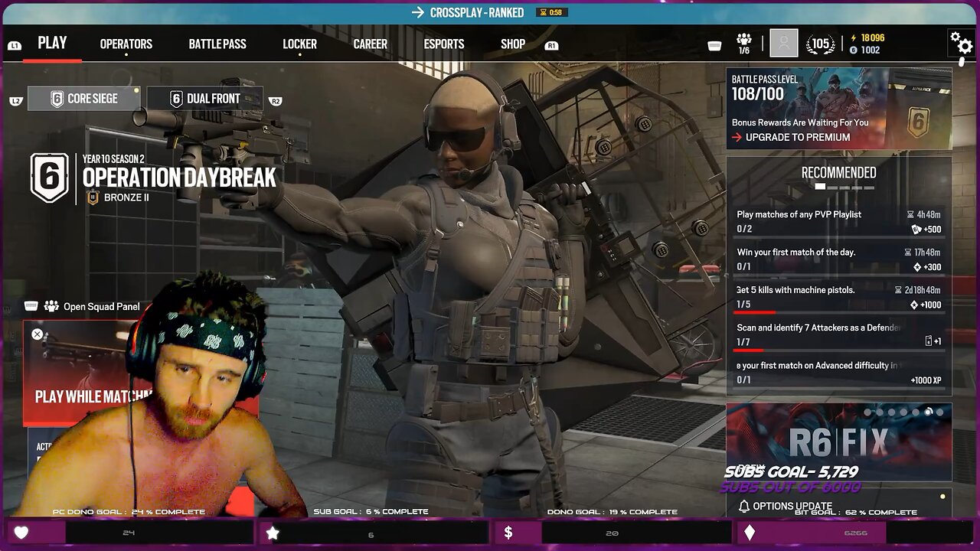Switch to the SHOP tab
Viewport: 980px width, 551px height.
pyautogui.click(x=513, y=44)
